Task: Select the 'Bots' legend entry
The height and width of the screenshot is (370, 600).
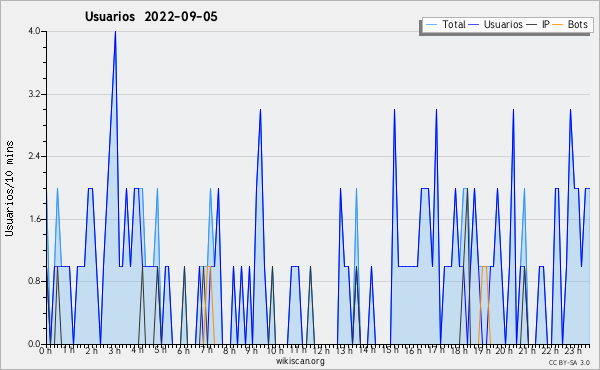Action: click(x=577, y=24)
